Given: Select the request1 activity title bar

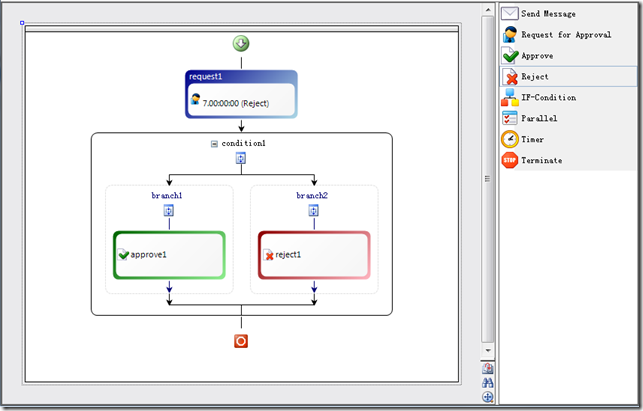Looking at the screenshot, I should (x=241, y=76).
